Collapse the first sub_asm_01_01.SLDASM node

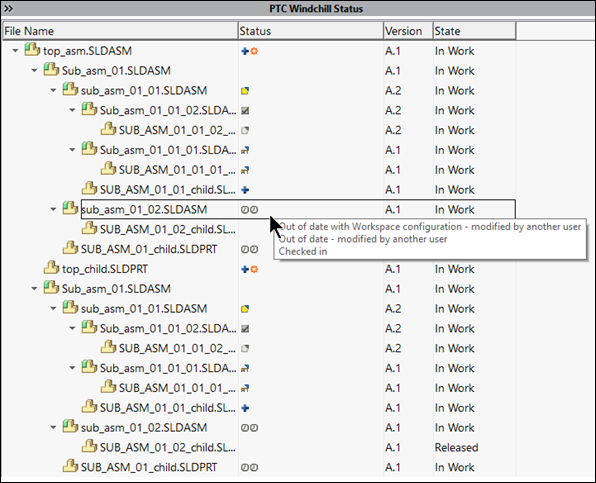pyautogui.click(x=53, y=90)
